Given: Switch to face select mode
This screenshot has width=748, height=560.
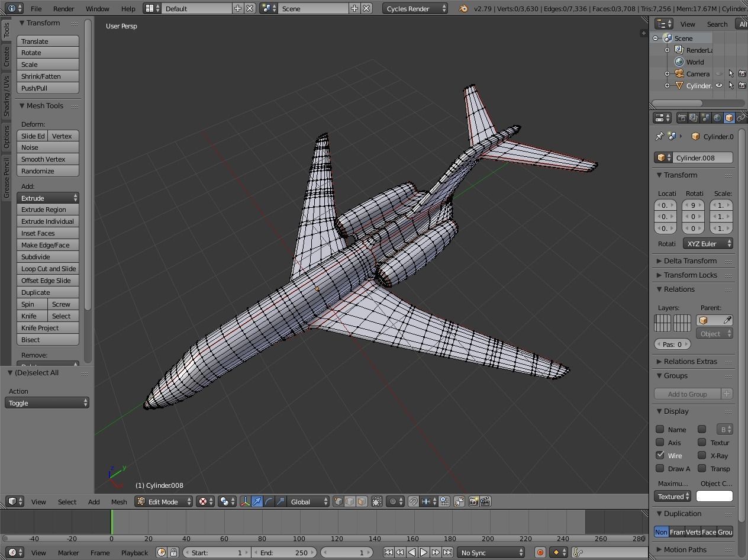Looking at the screenshot, I should tap(362, 501).
